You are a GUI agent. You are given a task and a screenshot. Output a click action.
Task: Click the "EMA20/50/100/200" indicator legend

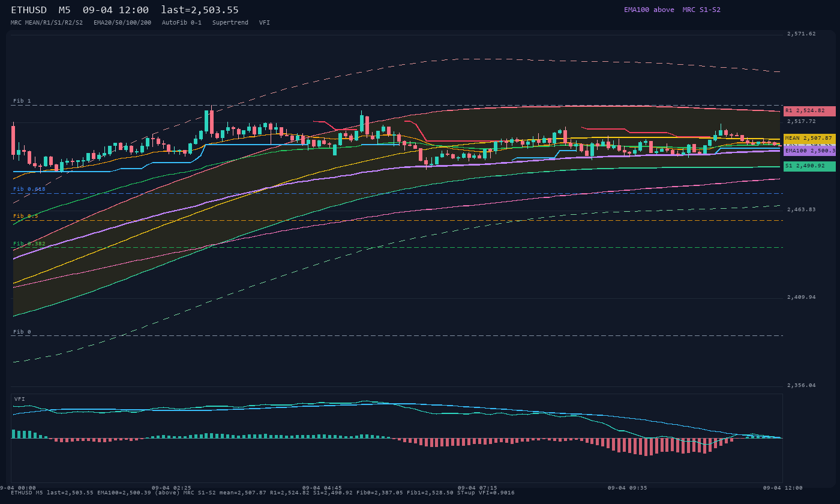coord(122,22)
